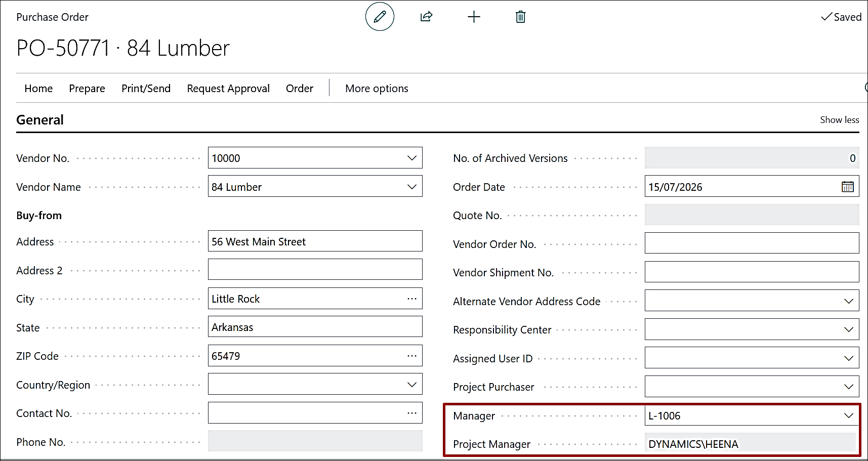
Task: Click the Quote No. field
Action: [752, 215]
